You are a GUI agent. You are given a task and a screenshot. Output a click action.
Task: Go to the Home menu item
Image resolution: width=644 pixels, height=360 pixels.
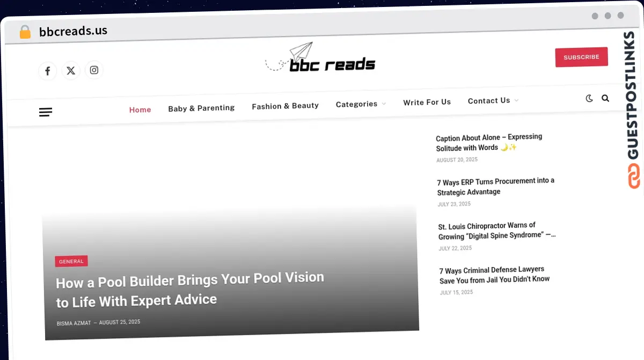click(140, 110)
